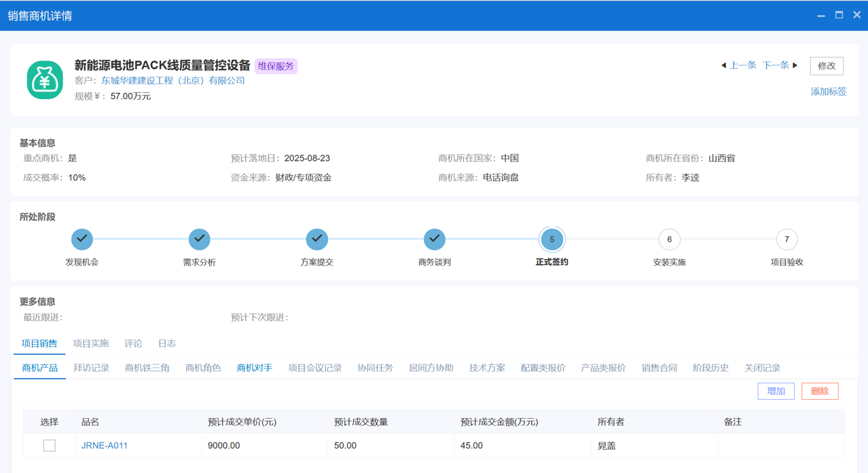Select stage circle 7 项目验收

click(786, 239)
